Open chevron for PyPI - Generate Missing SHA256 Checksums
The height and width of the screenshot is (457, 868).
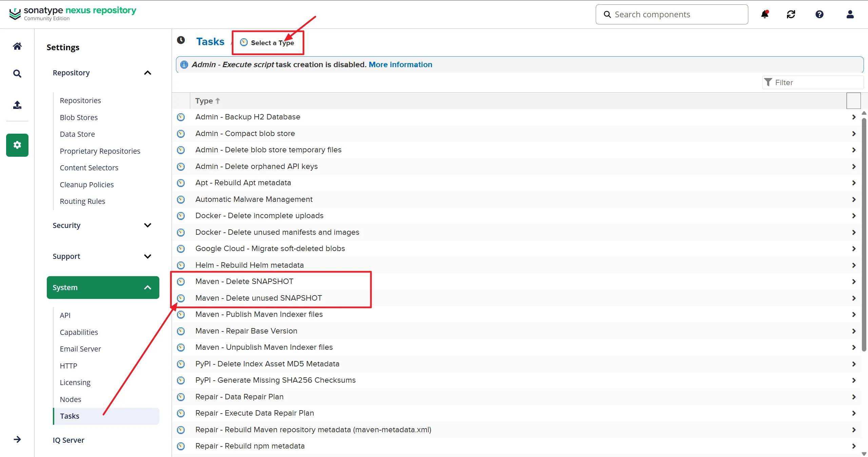[x=854, y=380]
